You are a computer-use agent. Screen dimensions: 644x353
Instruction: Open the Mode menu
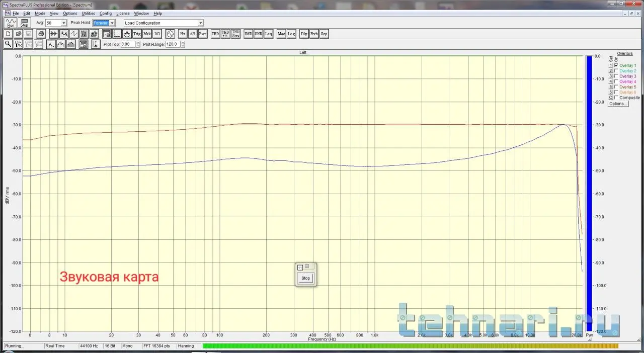click(40, 14)
